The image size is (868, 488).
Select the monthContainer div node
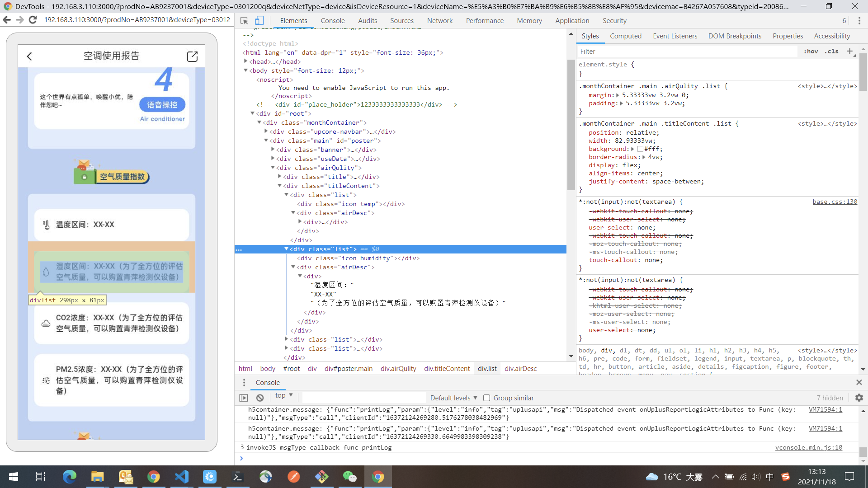pos(315,123)
